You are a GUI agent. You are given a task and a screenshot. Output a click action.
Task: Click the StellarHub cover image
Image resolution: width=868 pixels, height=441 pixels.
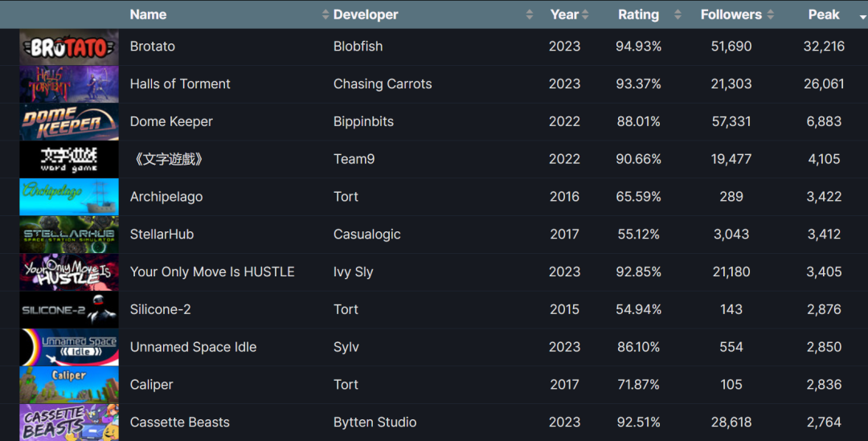[x=68, y=235]
